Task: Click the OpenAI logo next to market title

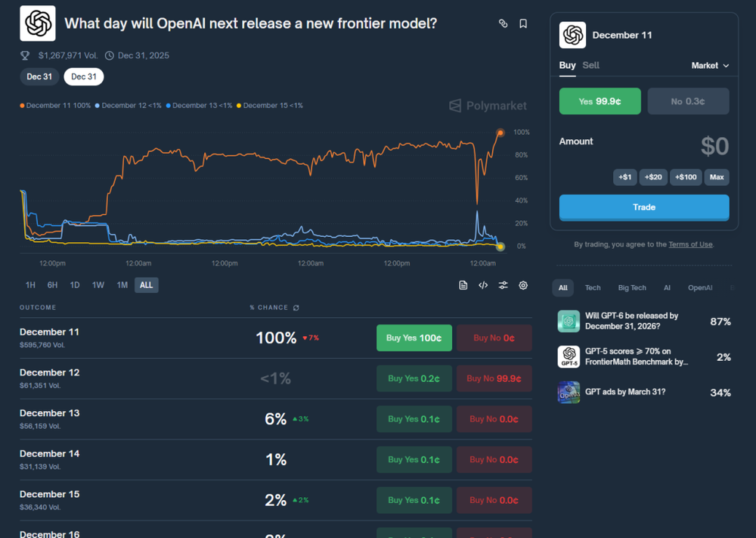Action: click(x=37, y=23)
